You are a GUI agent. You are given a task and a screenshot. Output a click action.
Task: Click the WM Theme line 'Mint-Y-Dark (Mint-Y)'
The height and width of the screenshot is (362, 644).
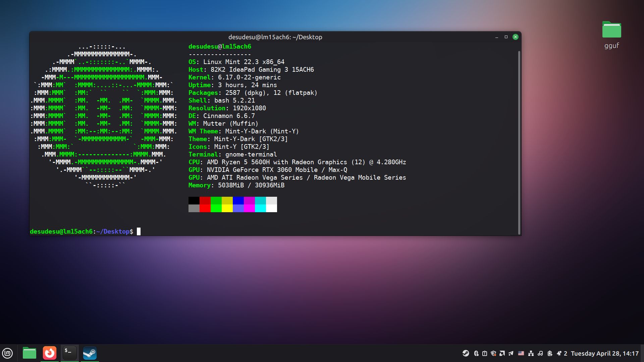(x=262, y=131)
